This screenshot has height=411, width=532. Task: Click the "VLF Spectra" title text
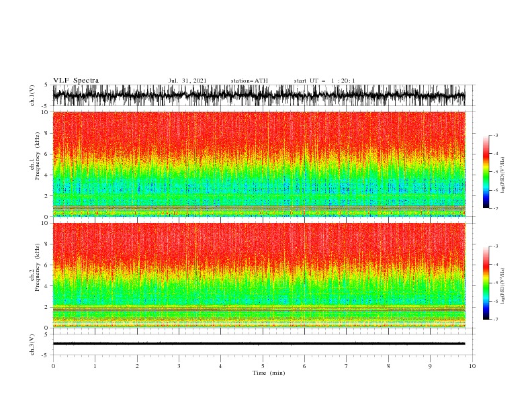(76, 81)
